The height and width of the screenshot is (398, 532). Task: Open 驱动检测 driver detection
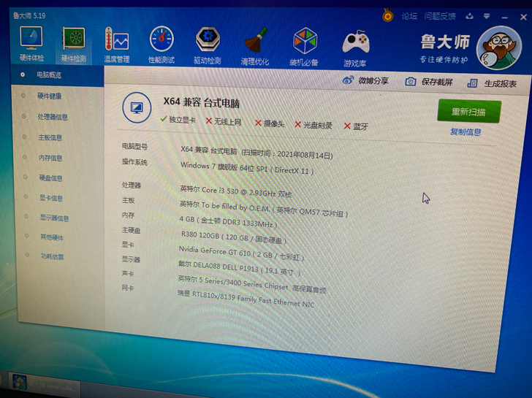click(x=208, y=46)
